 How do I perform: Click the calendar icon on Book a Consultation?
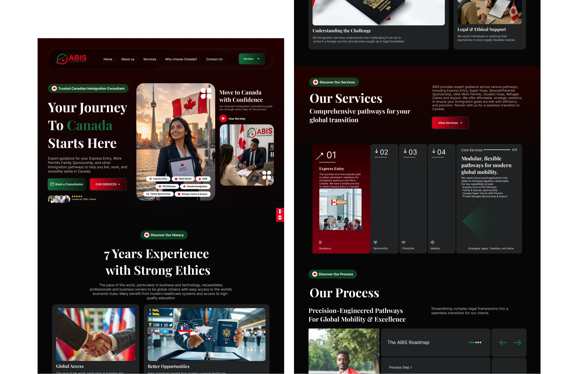pyautogui.click(x=52, y=184)
